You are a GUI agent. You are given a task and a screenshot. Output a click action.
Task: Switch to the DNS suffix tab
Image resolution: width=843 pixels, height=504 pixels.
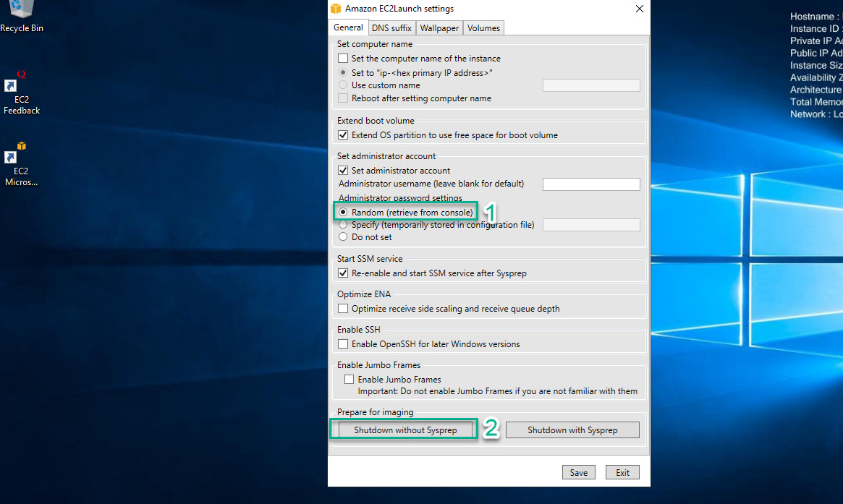click(x=391, y=28)
